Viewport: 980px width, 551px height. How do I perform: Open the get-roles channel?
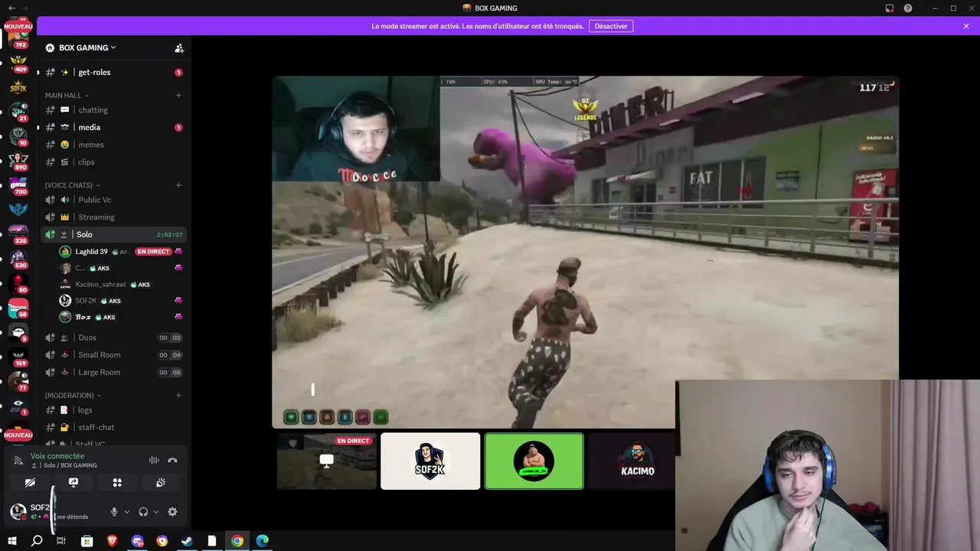pyautogui.click(x=113, y=72)
